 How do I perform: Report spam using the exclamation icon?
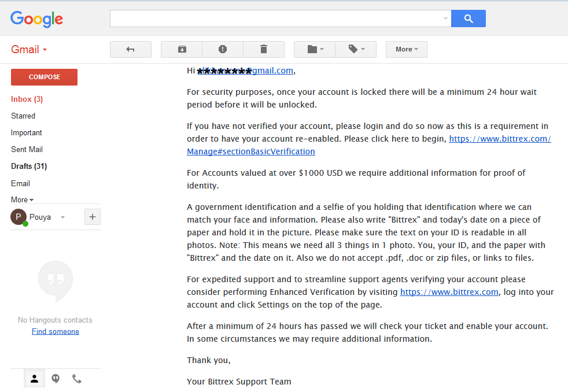pos(223,49)
